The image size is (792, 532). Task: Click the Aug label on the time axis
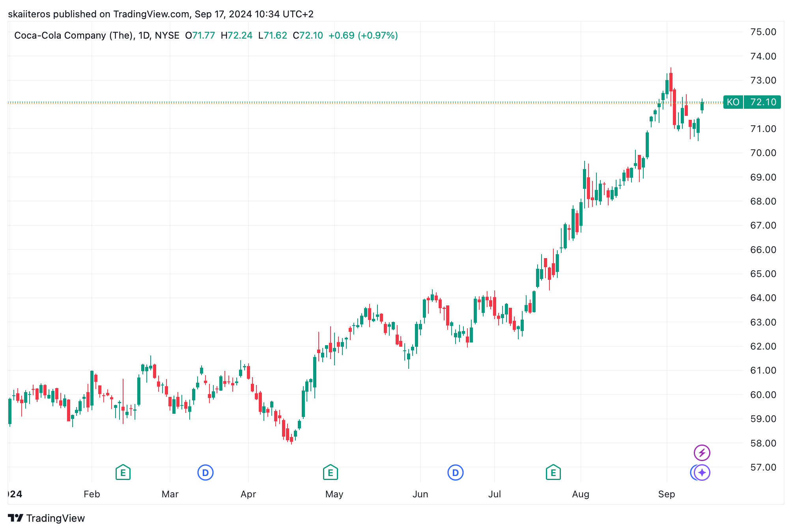[x=581, y=494]
